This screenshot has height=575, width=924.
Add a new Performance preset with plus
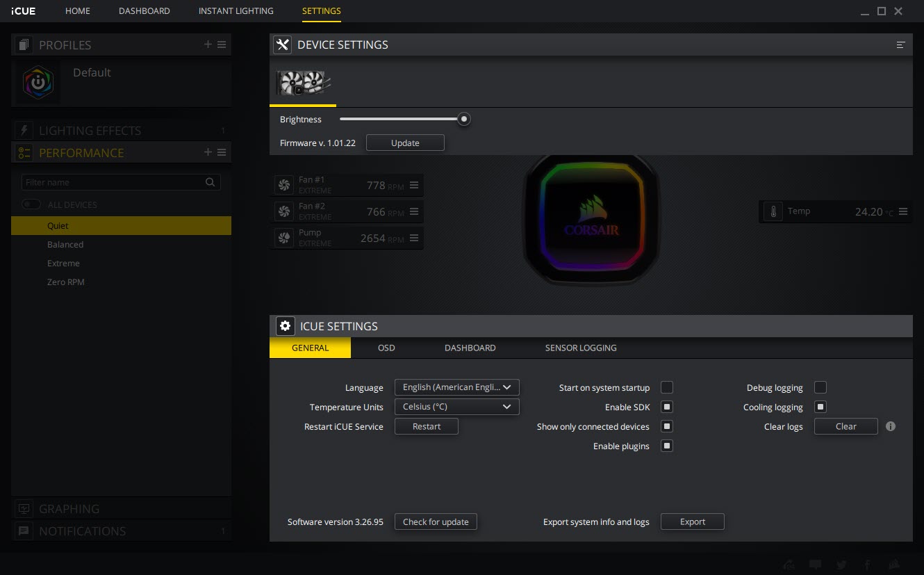coord(208,152)
